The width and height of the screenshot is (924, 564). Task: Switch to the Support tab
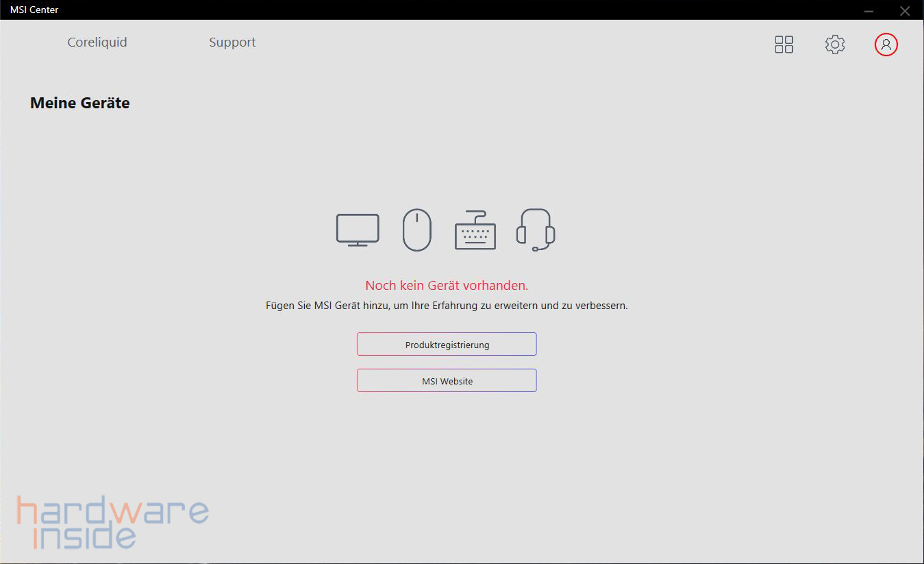click(x=232, y=42)
